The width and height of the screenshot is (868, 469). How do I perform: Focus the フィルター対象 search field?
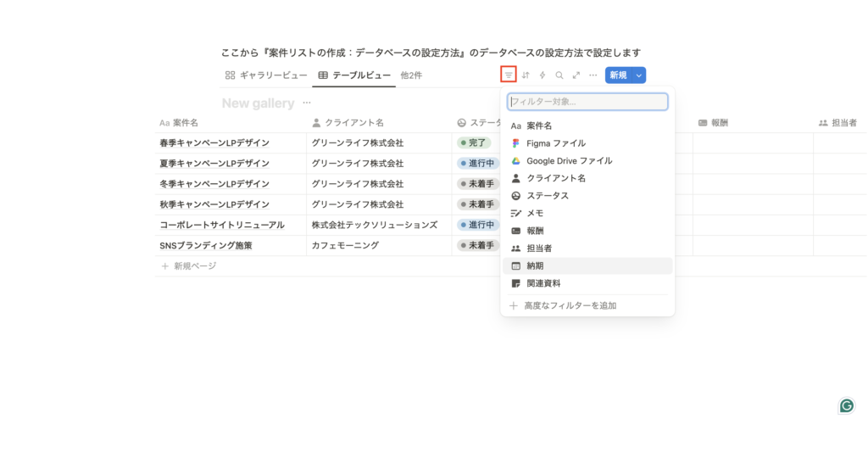587,102
